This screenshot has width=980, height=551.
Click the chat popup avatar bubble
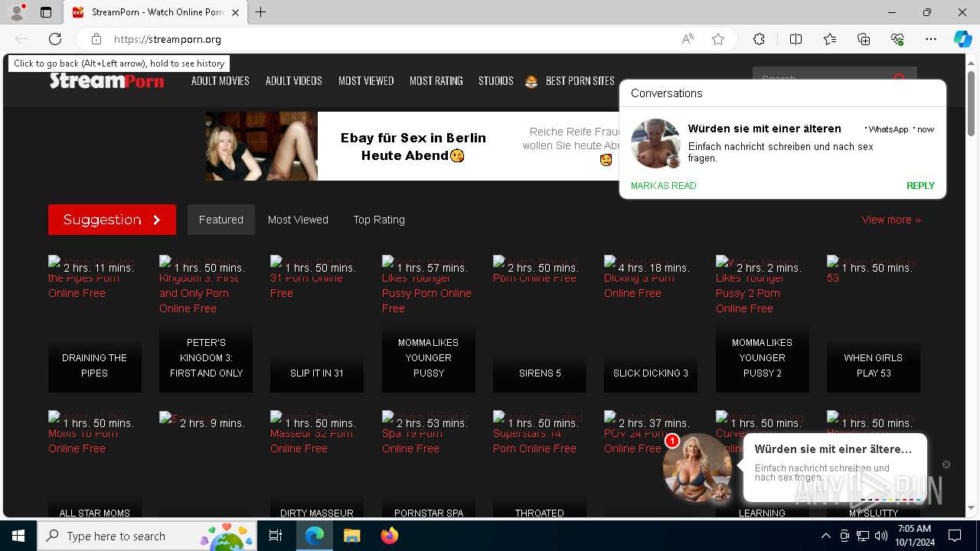697,468
